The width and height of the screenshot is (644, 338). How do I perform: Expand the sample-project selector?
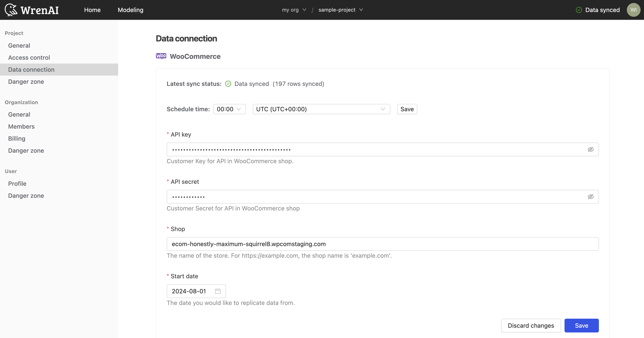click(340, 10)
